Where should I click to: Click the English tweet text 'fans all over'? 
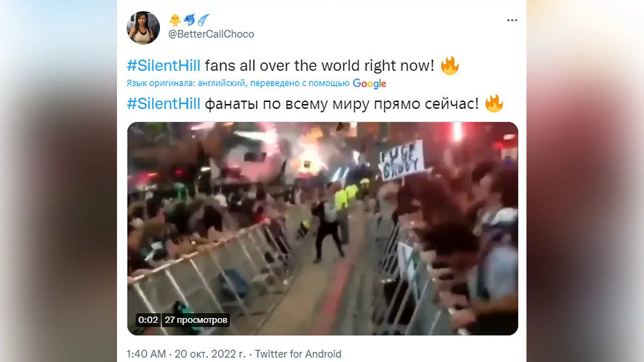point(244,67)
